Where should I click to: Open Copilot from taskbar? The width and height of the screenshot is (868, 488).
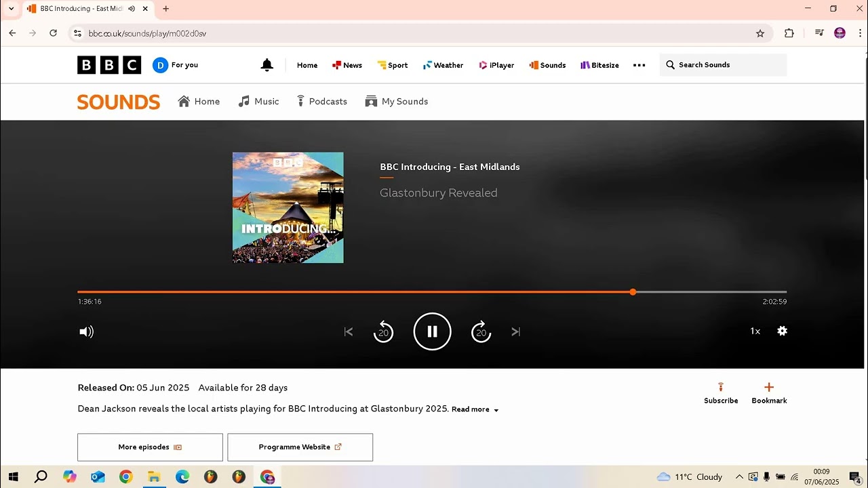point(69,477)
